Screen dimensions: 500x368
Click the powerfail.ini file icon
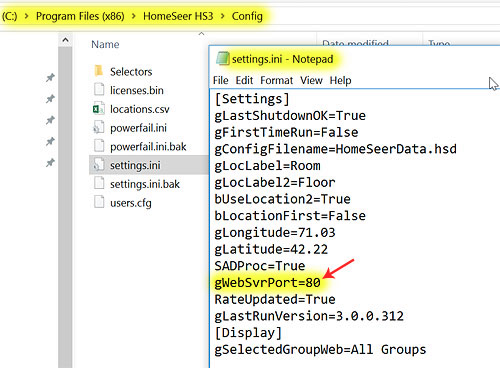pos(99,127)
